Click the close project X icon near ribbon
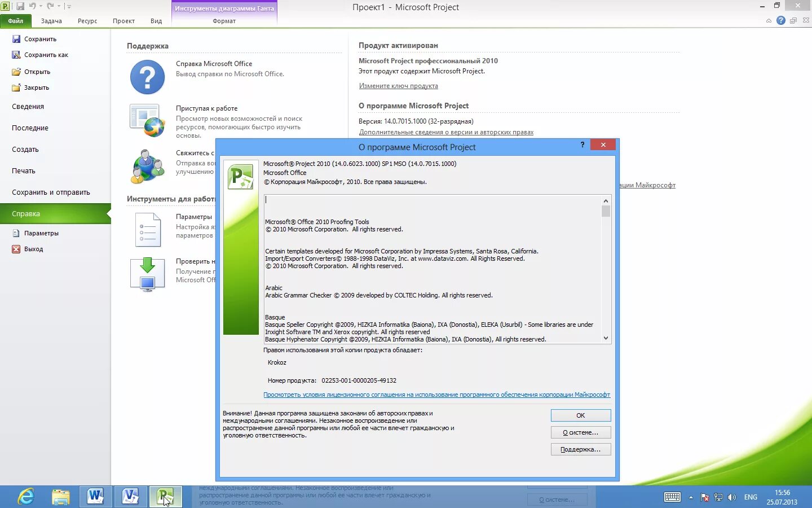The height and width of the screenshot is (508, 812). coord(805,21)
